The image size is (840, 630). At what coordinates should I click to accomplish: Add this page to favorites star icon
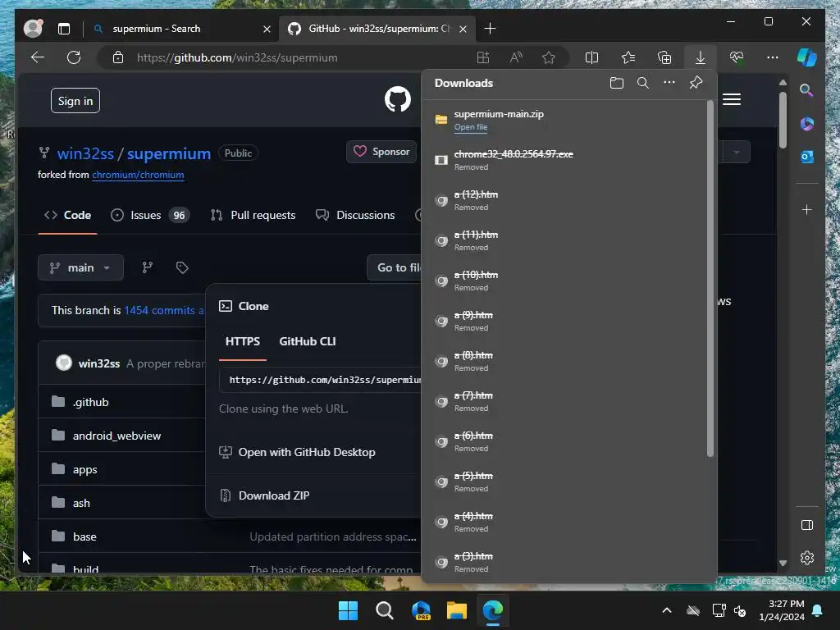tap(549, 57)
